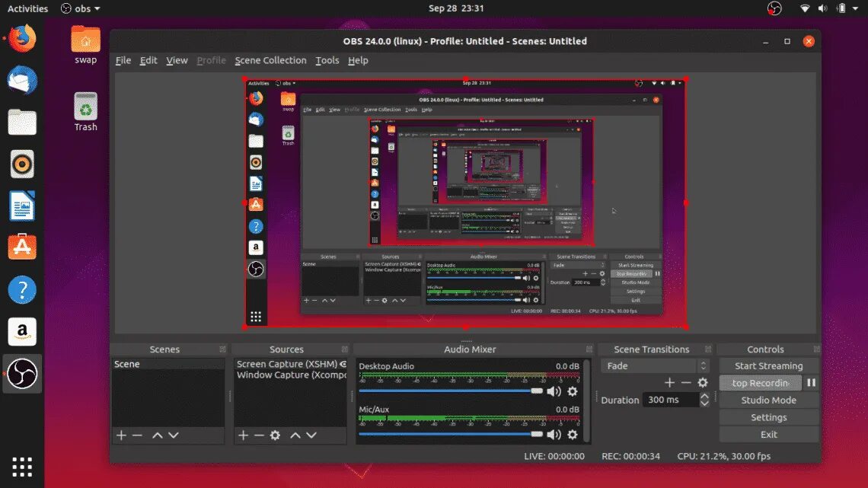The height and width of the screenshot is (488, 868).
Task: Open Desktop Audio settings gear
Action: [573, 391]
